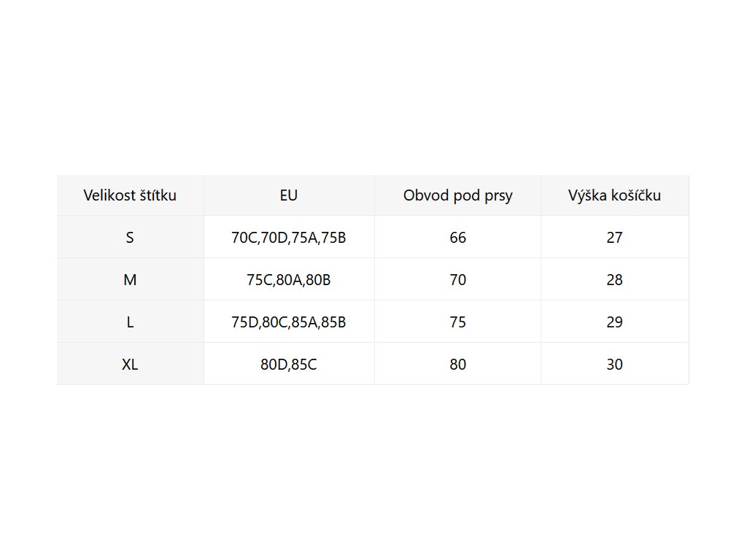Select the L size label cell

[x=130, y=322]
